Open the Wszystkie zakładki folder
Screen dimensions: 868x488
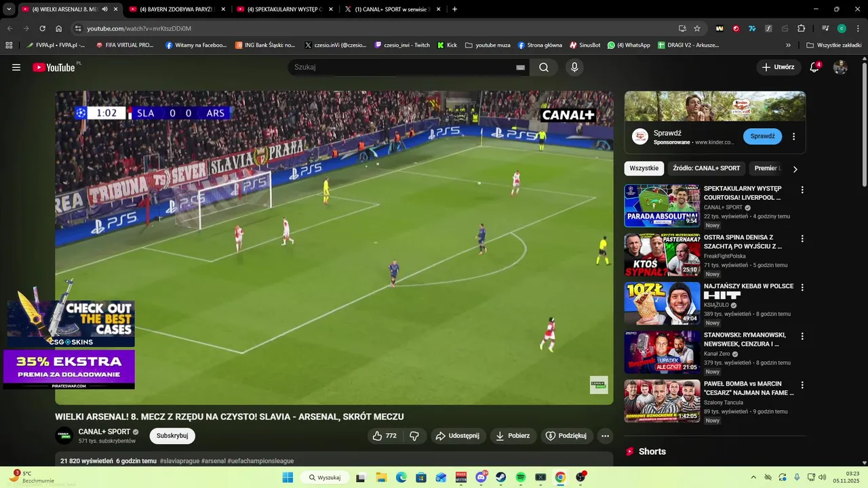pos(834,45)
